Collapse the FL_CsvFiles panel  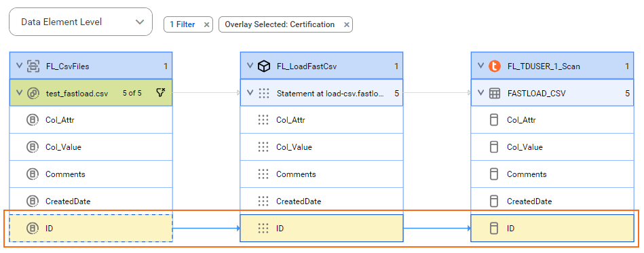pos(19,66)
